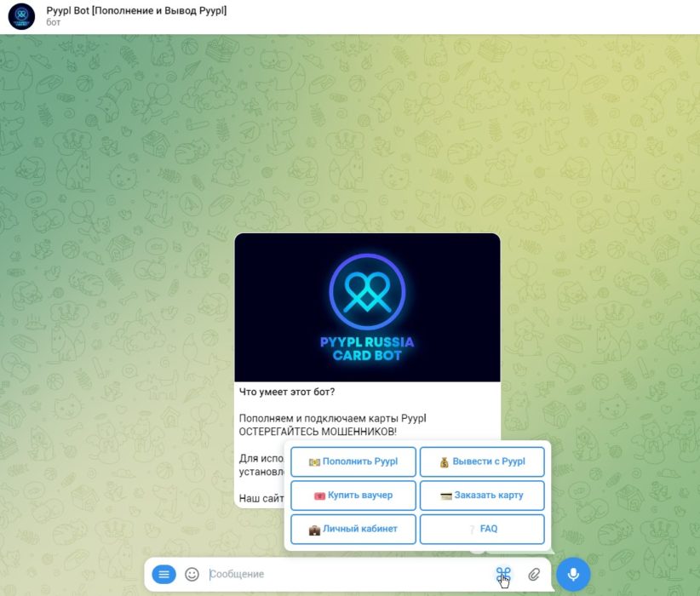Focus the "Сообщение" message input field
This screenshot has width=700, height=596.
coord(341,575)
